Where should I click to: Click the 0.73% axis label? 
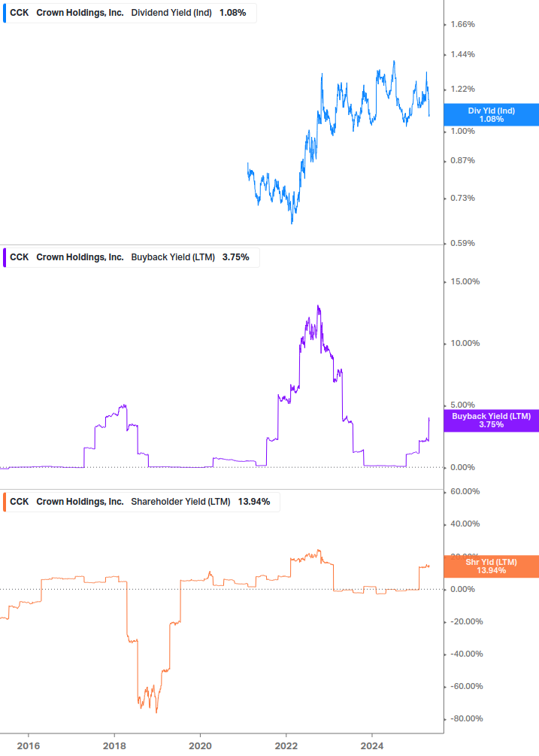(462, 198)
